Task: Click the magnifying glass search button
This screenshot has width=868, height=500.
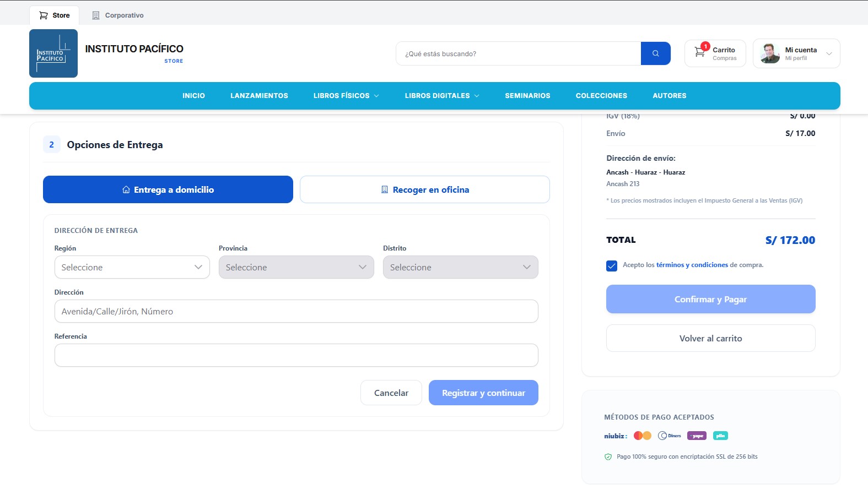Action: pyautogui.click(x=655, y=53)
